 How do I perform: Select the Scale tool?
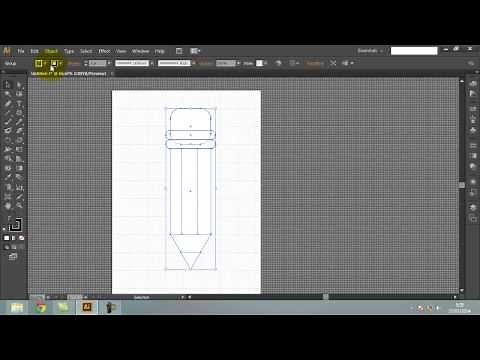(19, 140)
